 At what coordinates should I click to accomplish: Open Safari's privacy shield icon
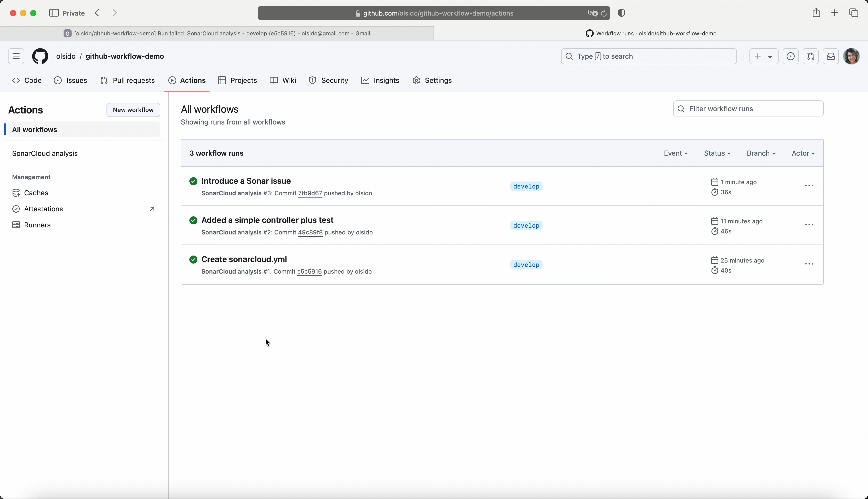[x=622, y=13]
